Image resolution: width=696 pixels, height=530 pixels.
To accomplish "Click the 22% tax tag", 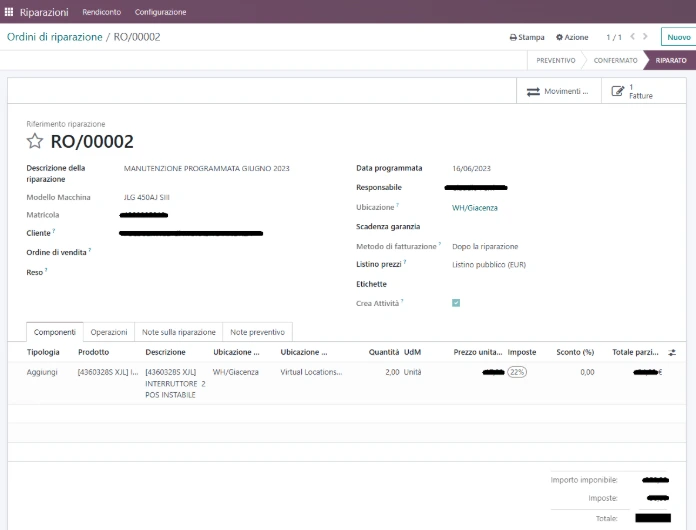I will [x=517, y=372].
